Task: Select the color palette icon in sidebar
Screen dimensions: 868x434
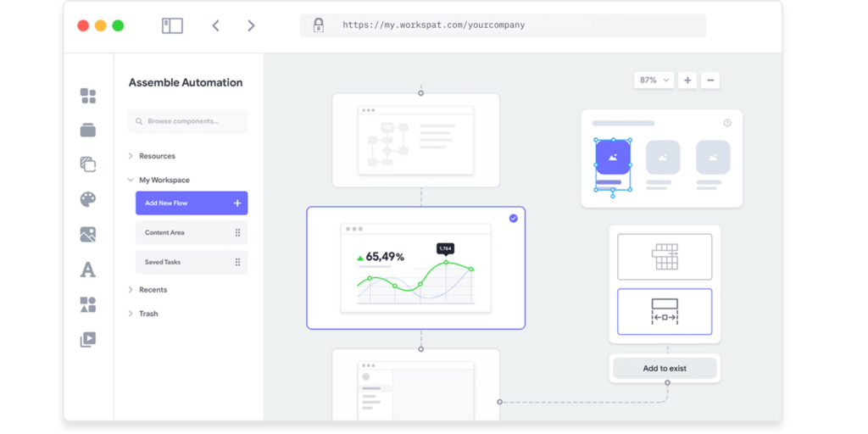Action: pos(88,199)
